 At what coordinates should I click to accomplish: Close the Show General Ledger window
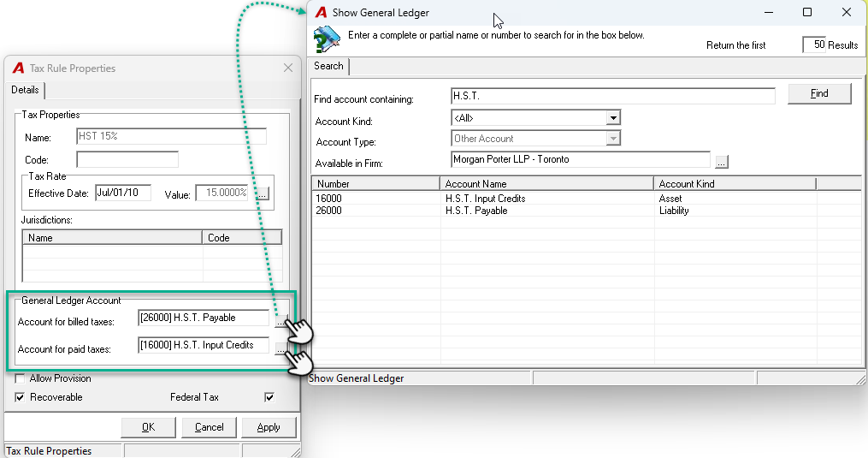[847, 12]
